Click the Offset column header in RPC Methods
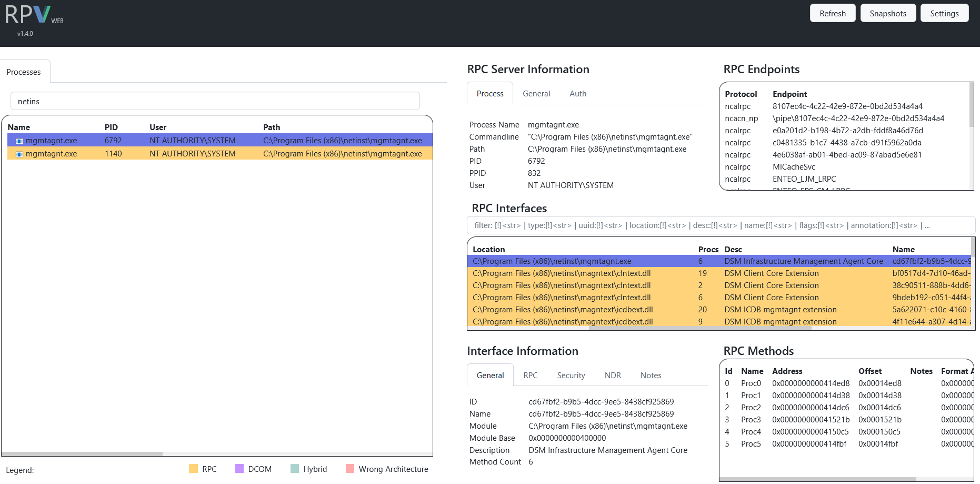 tap(869, 371)
